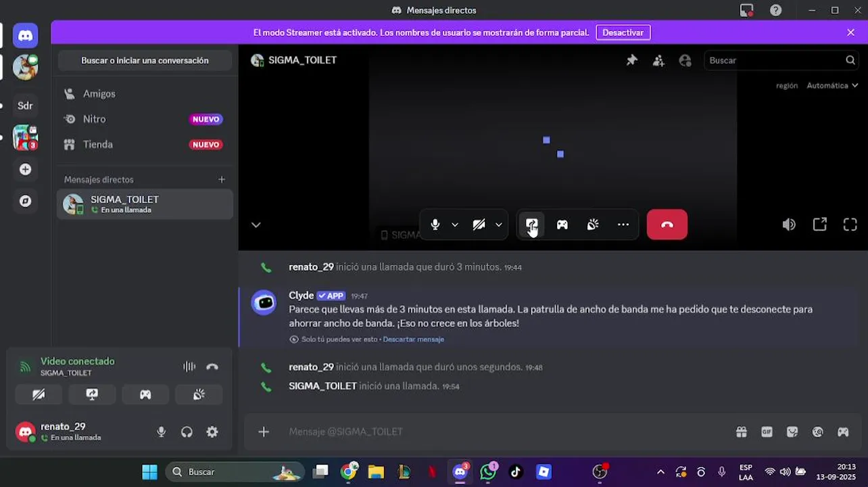This screenshot has width=868, height=487.
Task: Open more call options ellipsis
Action: pyautogui.click(x=623, y=225)
